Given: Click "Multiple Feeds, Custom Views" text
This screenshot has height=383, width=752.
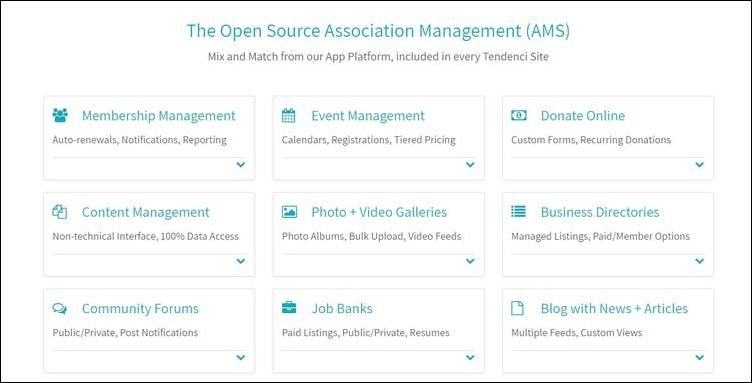Looking at the screenshot, I should coord(576,333).
